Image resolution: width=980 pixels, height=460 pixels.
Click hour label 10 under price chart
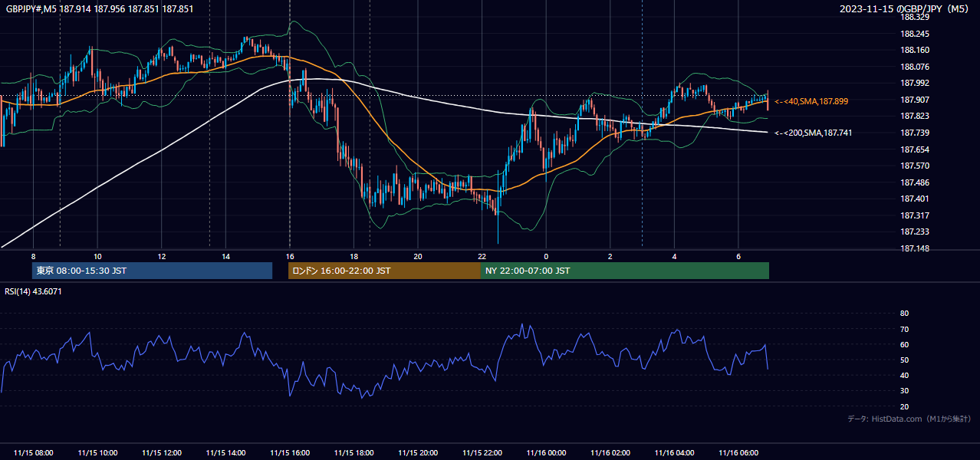[97, 256]
